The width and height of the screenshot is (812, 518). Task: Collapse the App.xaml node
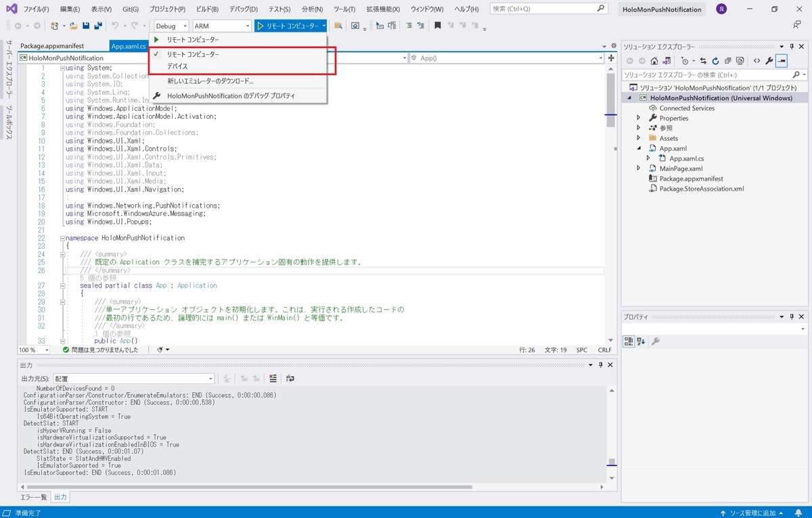click(638, 148)
